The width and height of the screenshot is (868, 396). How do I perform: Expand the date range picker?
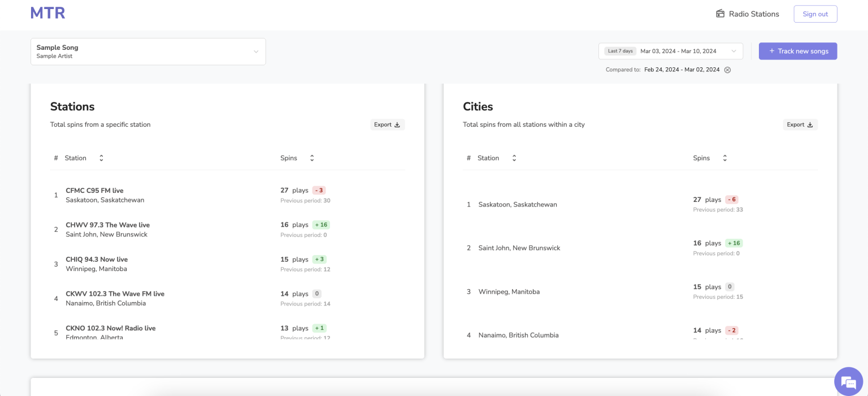click(x=734, y=51)
